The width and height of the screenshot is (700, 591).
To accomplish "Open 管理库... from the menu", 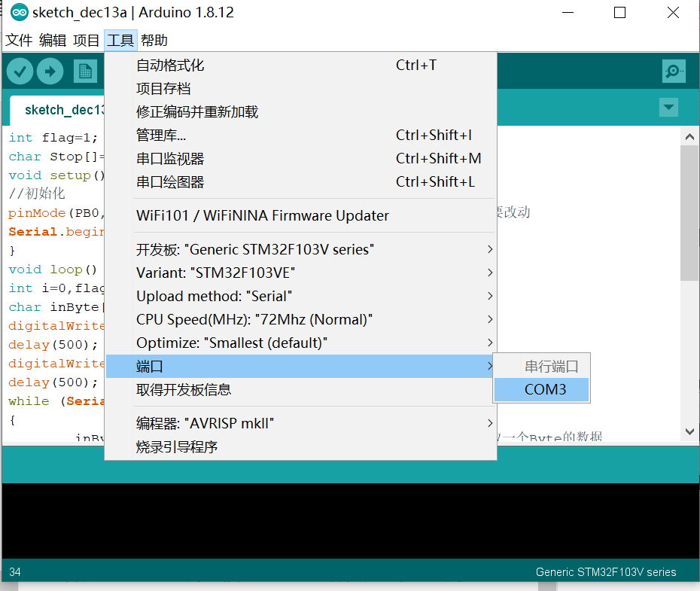I will click(x=301, y=135).
